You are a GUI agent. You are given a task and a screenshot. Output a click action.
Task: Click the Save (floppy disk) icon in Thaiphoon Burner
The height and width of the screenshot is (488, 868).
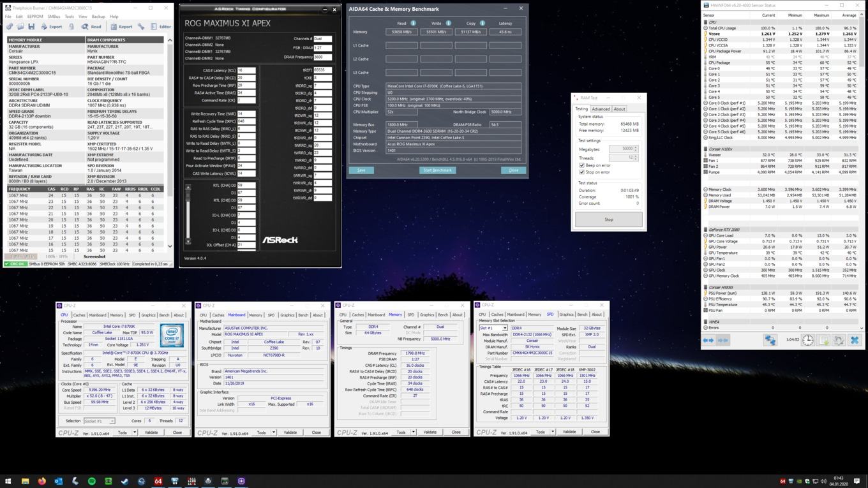click(31, 27)
